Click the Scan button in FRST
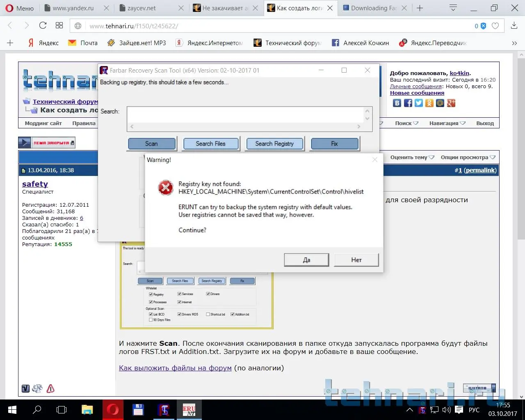Screen dimensions: 525x420 152,144
